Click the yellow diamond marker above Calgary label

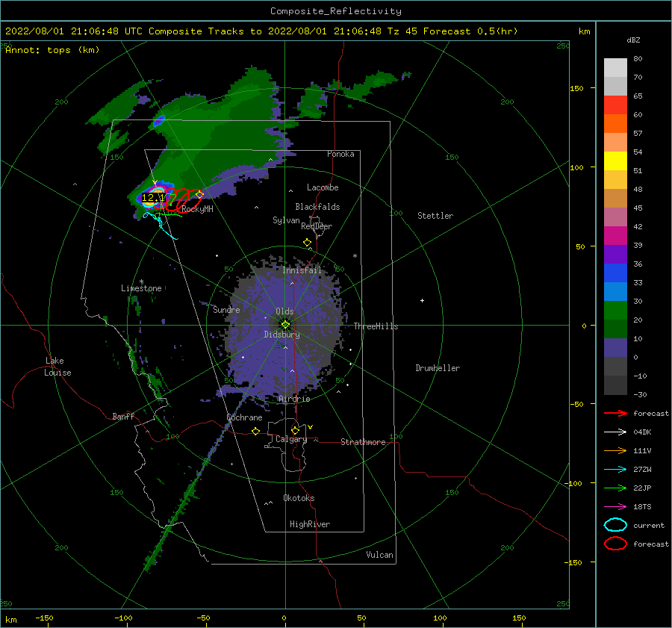[x=295, y=430]
